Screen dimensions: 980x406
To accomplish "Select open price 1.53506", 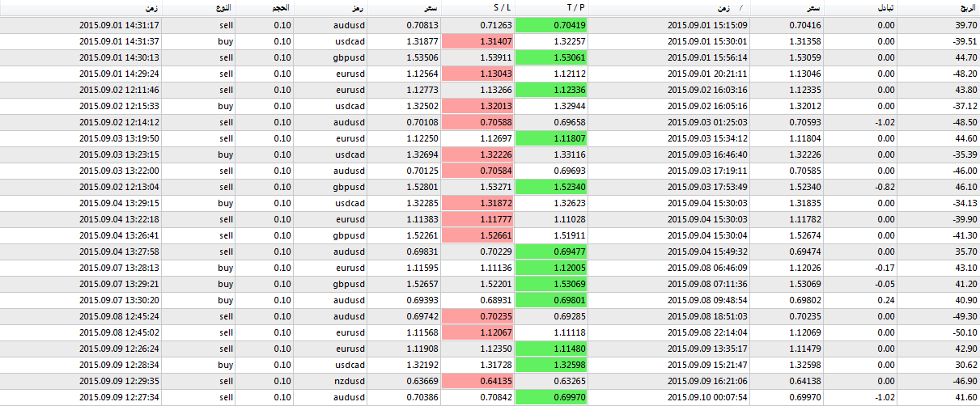I will [422, 57].
